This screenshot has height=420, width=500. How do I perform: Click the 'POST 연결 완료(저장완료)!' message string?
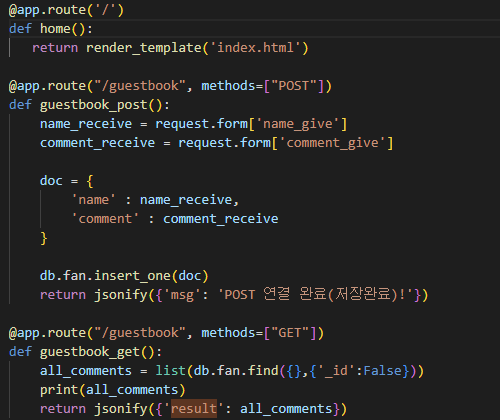click(x=316, y=295)
